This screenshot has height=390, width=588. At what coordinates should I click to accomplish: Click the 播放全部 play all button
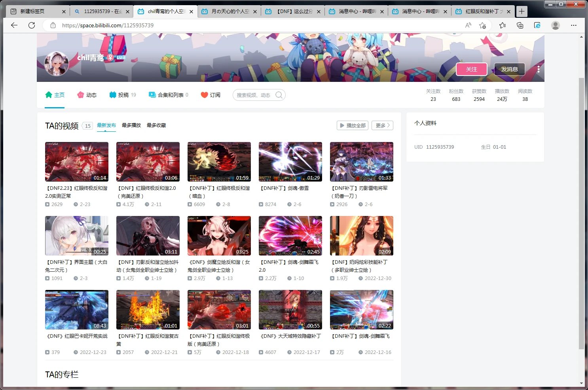353,125
